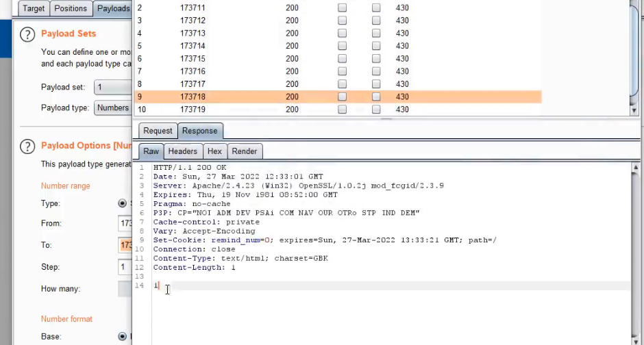Select the Render view tab

click(x=245, y=151)
